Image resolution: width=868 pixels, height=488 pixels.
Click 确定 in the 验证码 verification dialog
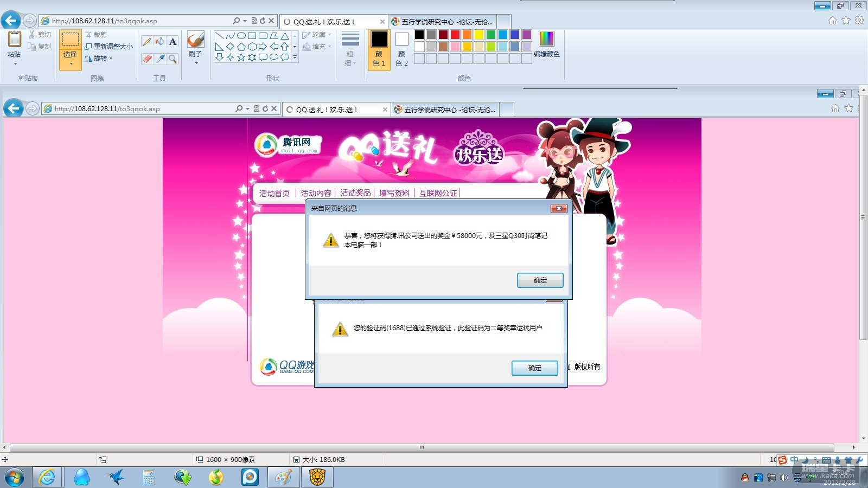[x=535, y=368]
